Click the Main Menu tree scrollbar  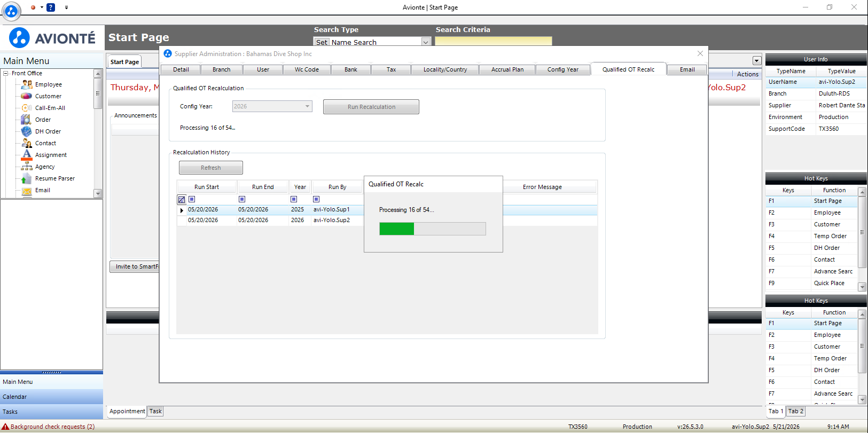coord(98,133)
